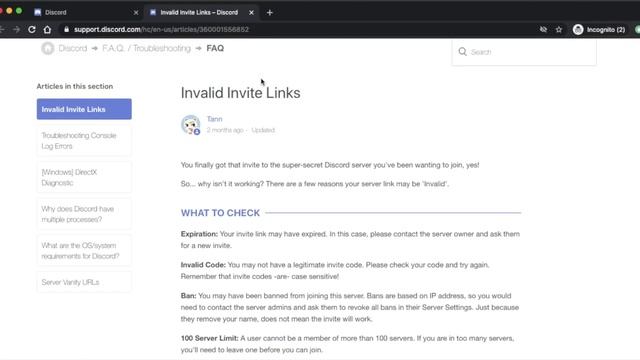Focus the help center Search field
The image size is (640, 360).
click(524, 52)
